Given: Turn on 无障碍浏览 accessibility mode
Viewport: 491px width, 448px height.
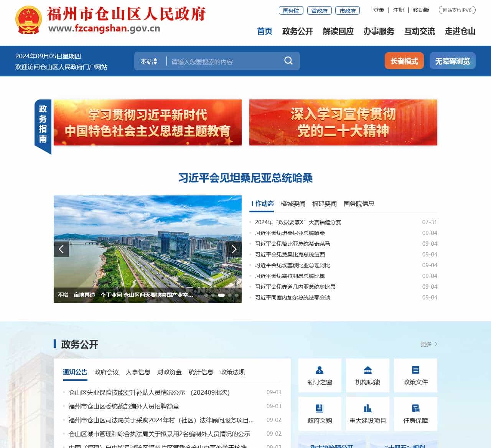Looking at the screenshot, I should [452, 61].
